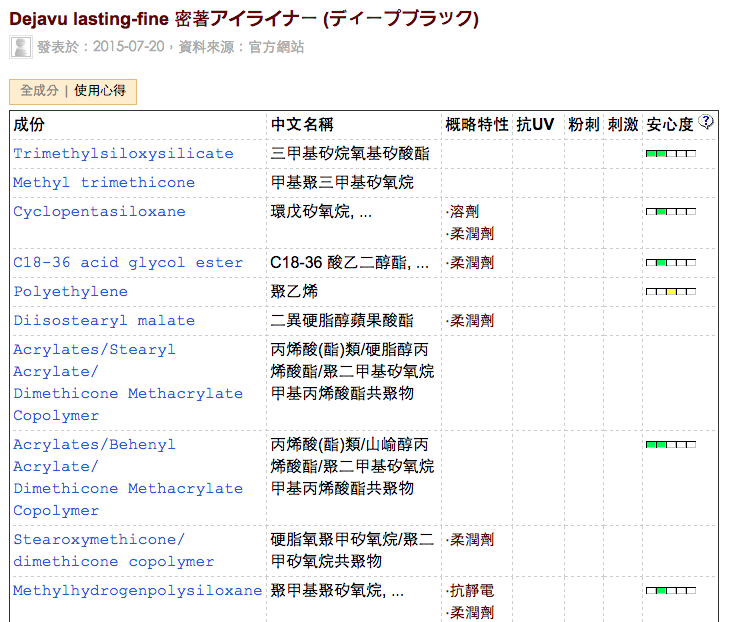This screenshot has width=741, height=622.
Task: Open the Diisostearyl malate ingredient link
Action: coord(104,321)
